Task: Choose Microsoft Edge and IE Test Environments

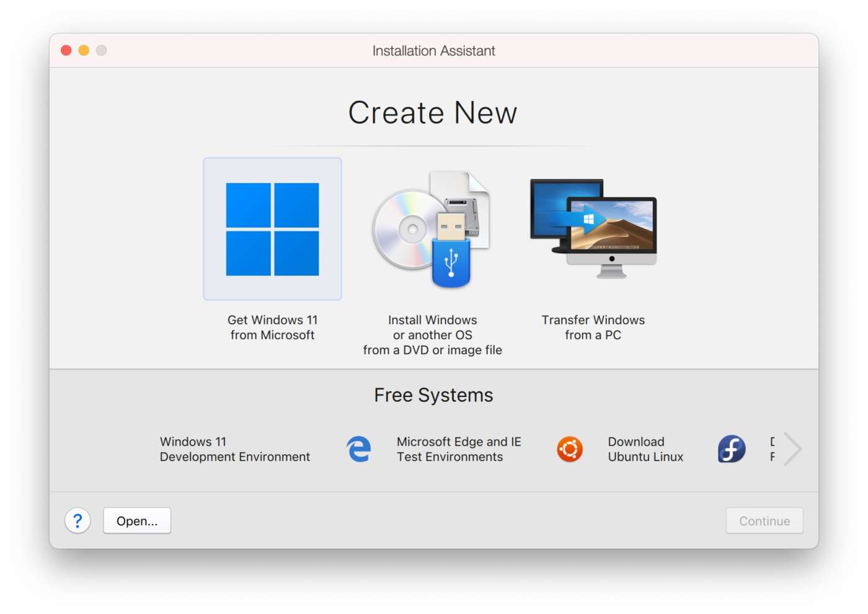Action: click(x=459, y=449)
